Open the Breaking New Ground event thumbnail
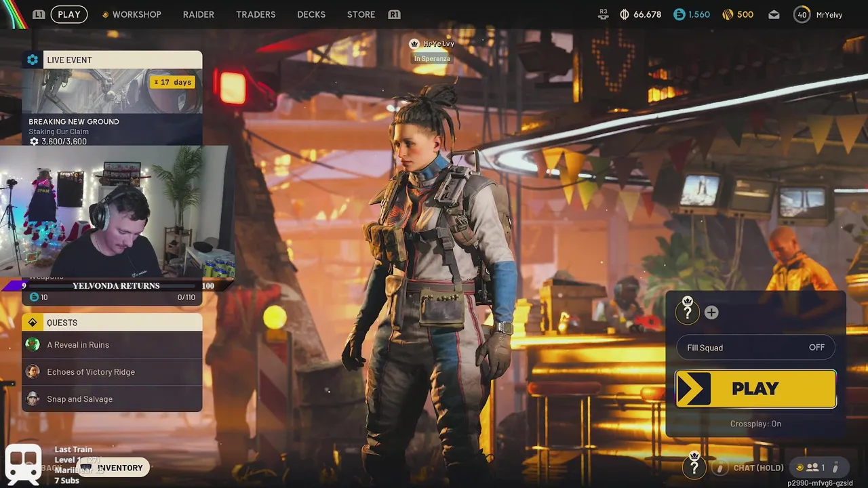This screenshot has width=868, height=488. pyautogui.click(x=112, y=91)
